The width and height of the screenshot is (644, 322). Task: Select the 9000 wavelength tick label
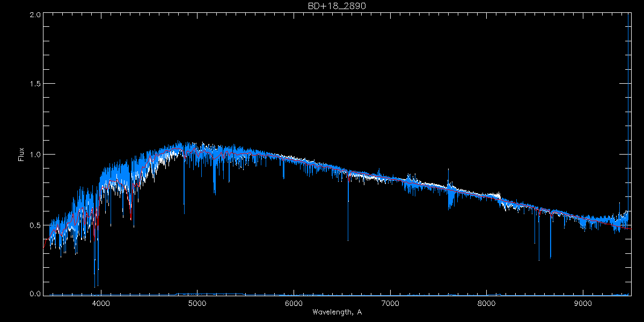tap(583, 303)
